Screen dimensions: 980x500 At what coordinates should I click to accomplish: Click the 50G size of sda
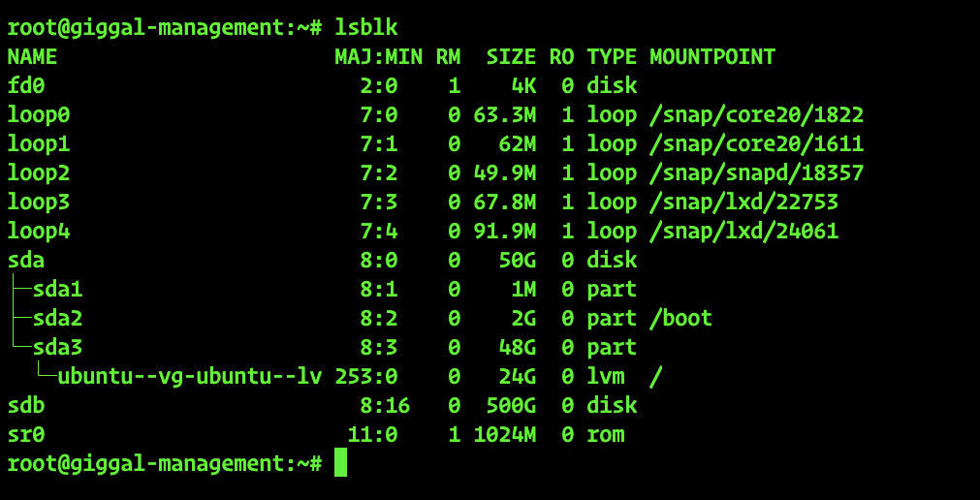517,260
